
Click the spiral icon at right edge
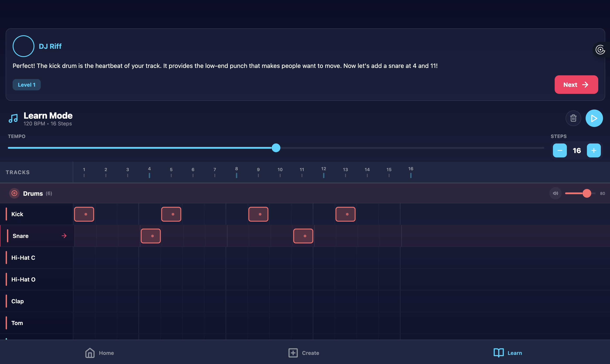coord(600,50)
